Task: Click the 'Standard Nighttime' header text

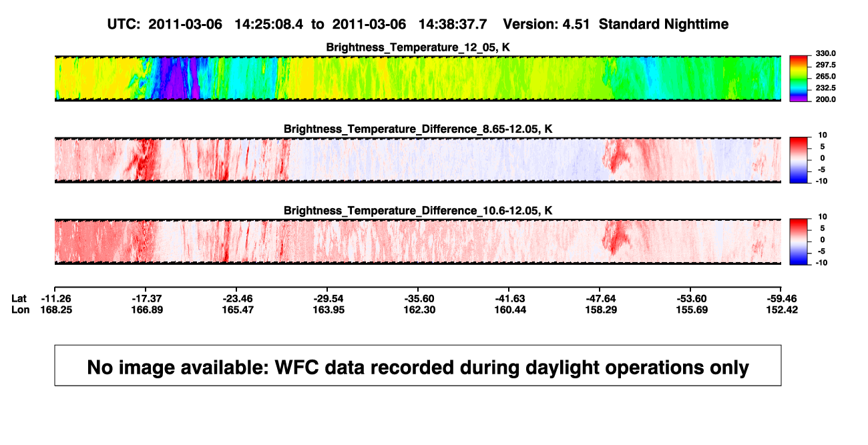Action: [664, 24]
